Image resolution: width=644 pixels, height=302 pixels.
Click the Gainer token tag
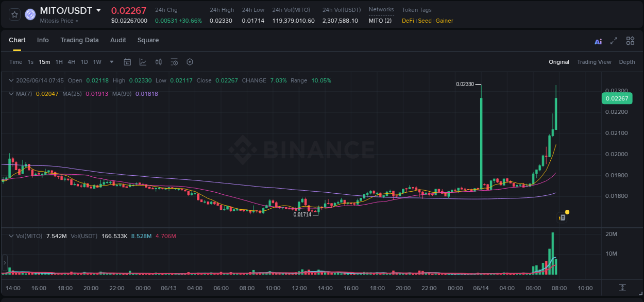tap(445, 21)
